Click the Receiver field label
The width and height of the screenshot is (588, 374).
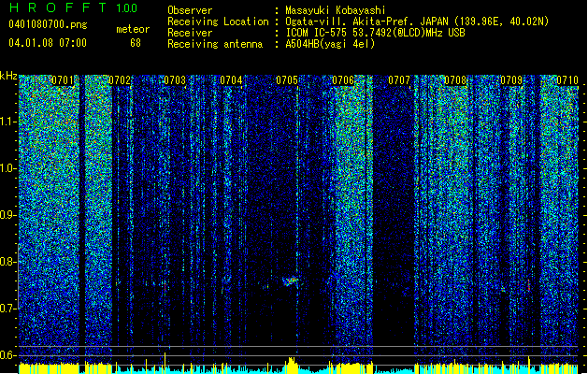point(190,33)
